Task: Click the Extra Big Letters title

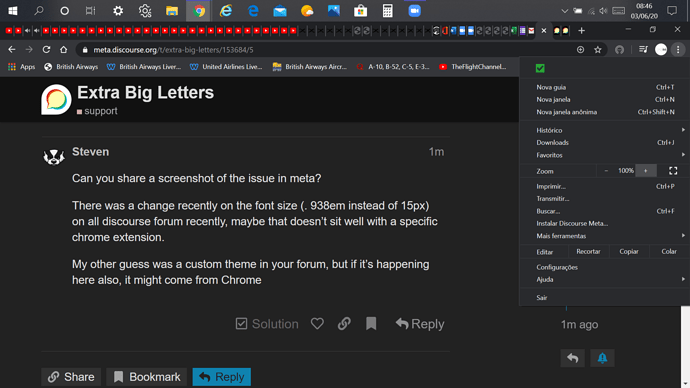Action: click(145, 93)
